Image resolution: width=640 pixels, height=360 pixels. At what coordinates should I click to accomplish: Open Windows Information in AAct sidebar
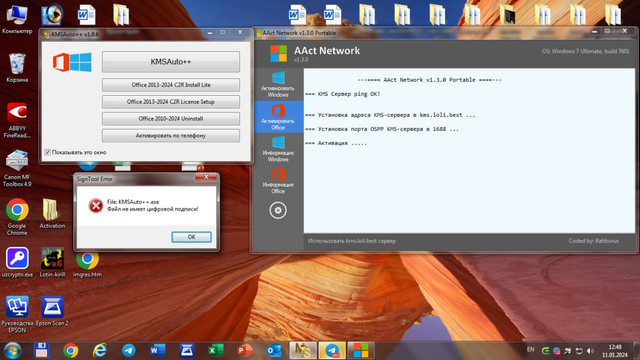(x=278, y=149)
